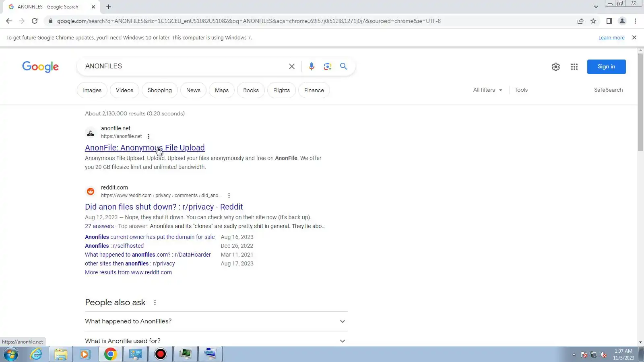The image size is (644, 362).
Task: Open Did anon files shut down Reddit link
Action: pyautogui.click(x=164, y=207)
